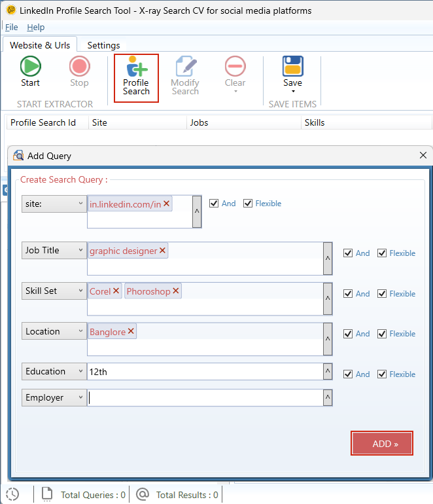Click the Site column header

(137, 122)
